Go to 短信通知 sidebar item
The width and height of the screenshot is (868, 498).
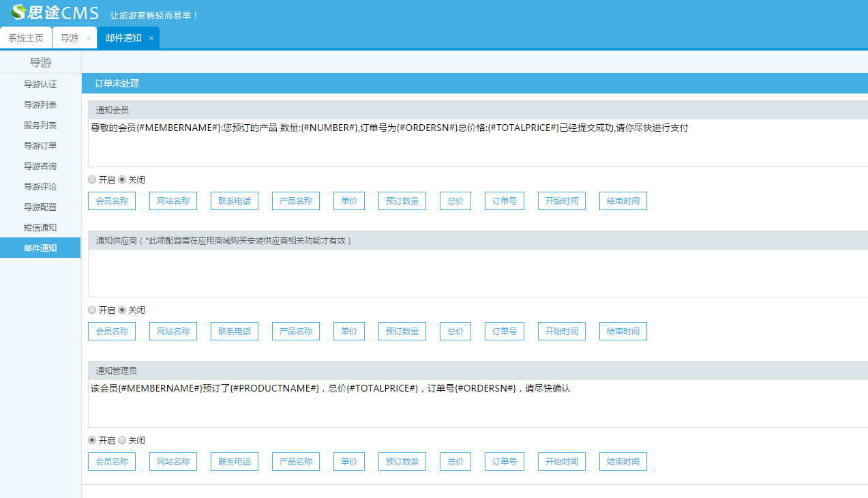pos(40,228)
